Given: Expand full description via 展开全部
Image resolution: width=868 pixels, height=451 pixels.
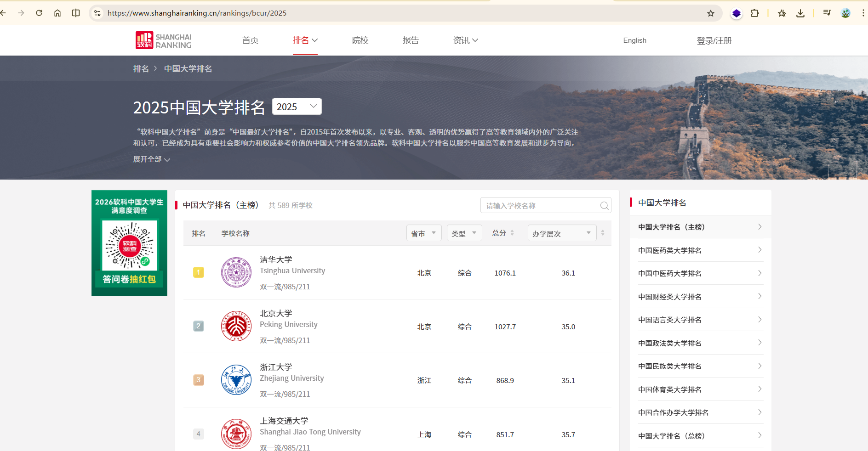Looking at the screenshot, I should coord(152,159).
